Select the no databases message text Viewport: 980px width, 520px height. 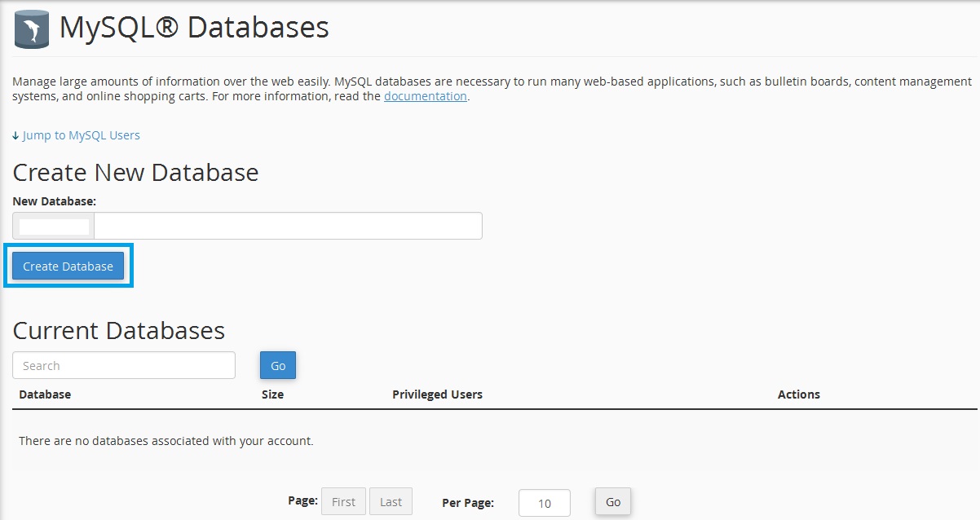[166, 441]
